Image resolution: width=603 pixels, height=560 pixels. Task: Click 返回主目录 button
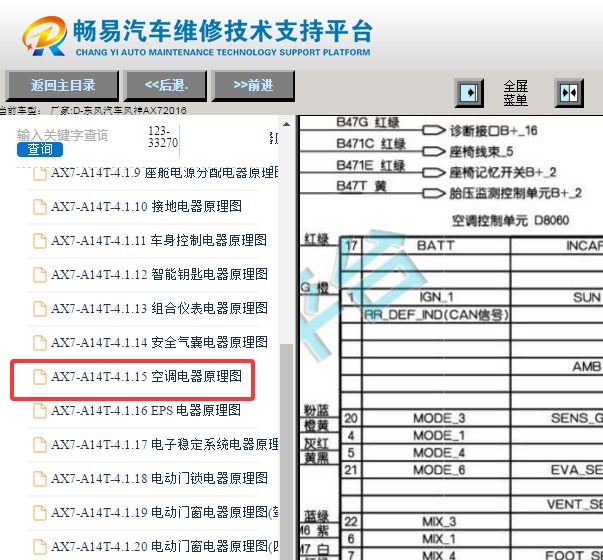62,85
